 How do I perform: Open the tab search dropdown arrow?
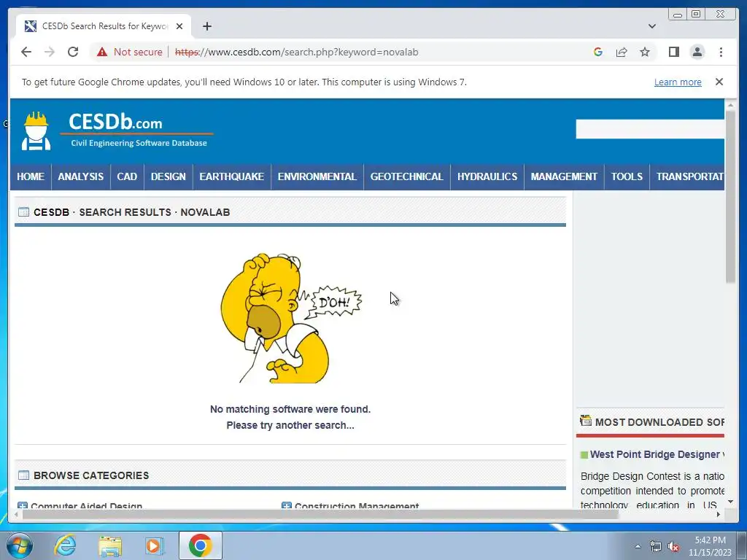[652, 26]
